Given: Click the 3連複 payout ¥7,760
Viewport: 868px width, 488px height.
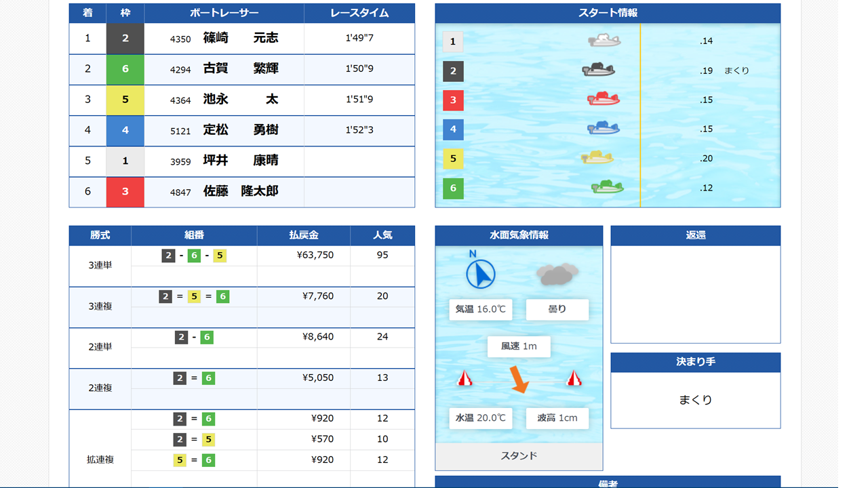Looking at the screenshot, I should coord(318,296).
